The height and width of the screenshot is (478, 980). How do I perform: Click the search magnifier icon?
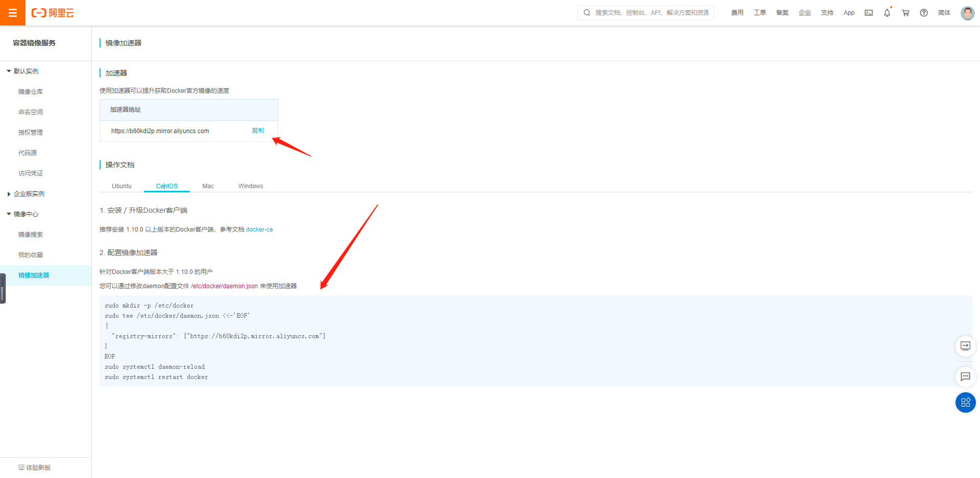pos(587,13)
